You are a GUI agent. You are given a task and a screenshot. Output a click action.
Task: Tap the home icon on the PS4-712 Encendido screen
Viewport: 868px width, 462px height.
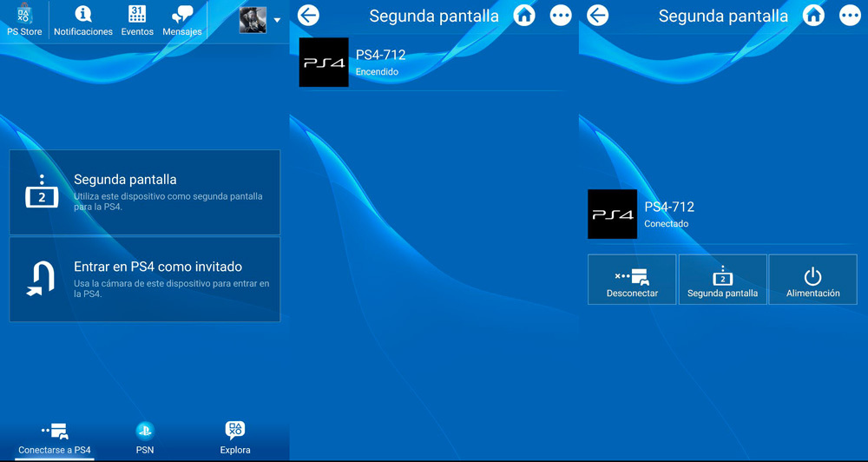tap(524, 16)
